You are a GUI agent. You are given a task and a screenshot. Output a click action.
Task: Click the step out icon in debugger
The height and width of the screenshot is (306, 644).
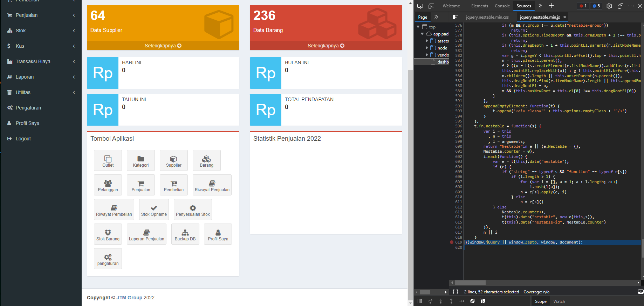tap(451, 301)
